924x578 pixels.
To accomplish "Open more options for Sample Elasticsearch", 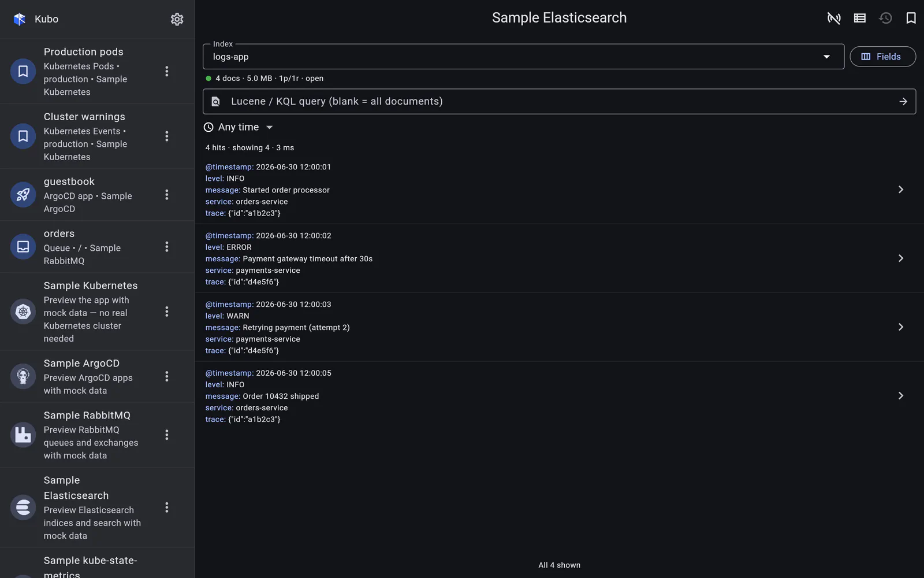I will click(x=167, y=507).
